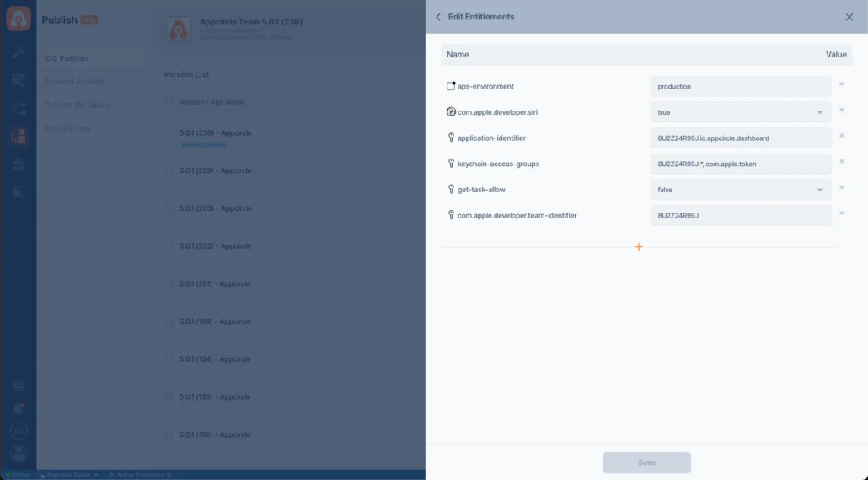Click the Online status indicator
Image resolution: width=868 pixels, height=480 pixels.
(17, 475)
